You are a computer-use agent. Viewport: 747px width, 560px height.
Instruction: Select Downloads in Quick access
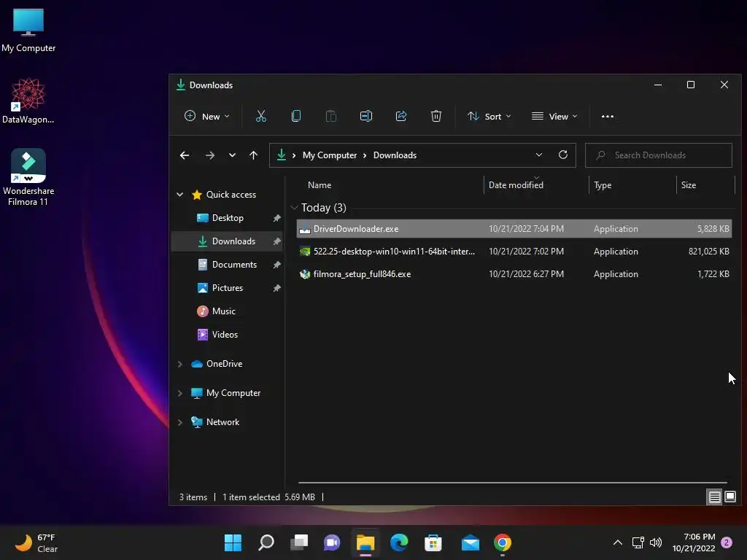pos(227,241)
